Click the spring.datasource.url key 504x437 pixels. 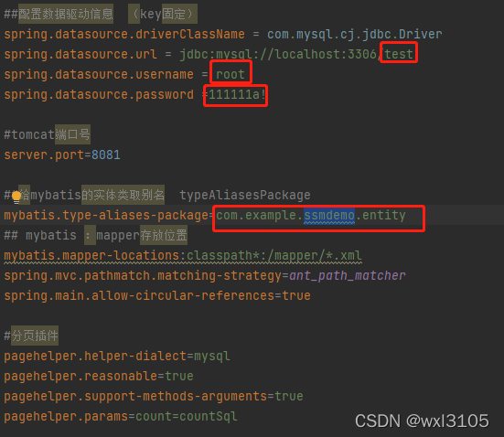[x=80, y=54]
